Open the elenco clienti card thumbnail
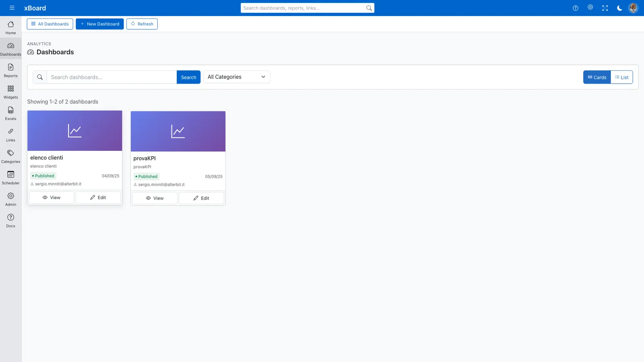 (x=75, y=131)
